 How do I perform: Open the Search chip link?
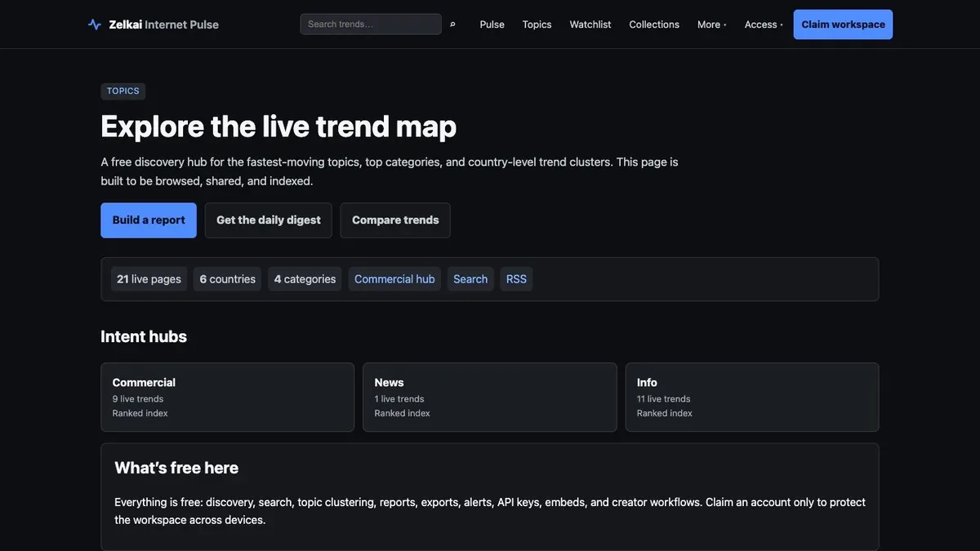(x=470, y=279)
